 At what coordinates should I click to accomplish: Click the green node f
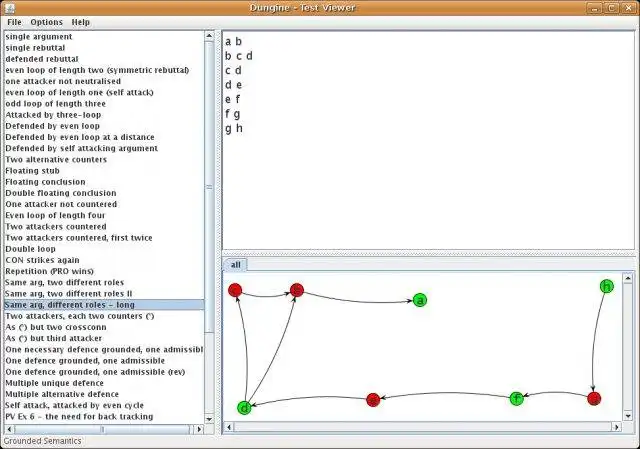(x=517, y=398)
